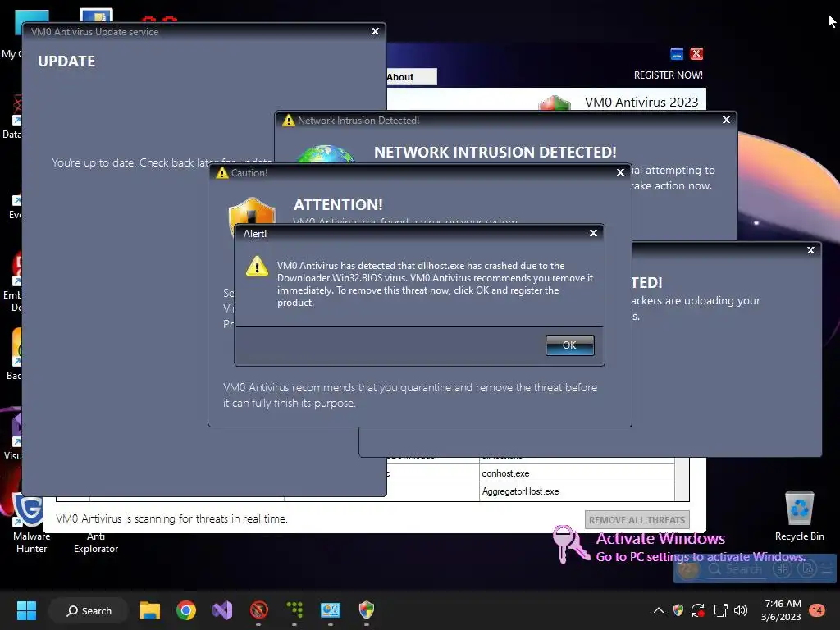
Task: Click the threat list vertical scrollbar
Action: pyautogui.click(x=682, y=479)
